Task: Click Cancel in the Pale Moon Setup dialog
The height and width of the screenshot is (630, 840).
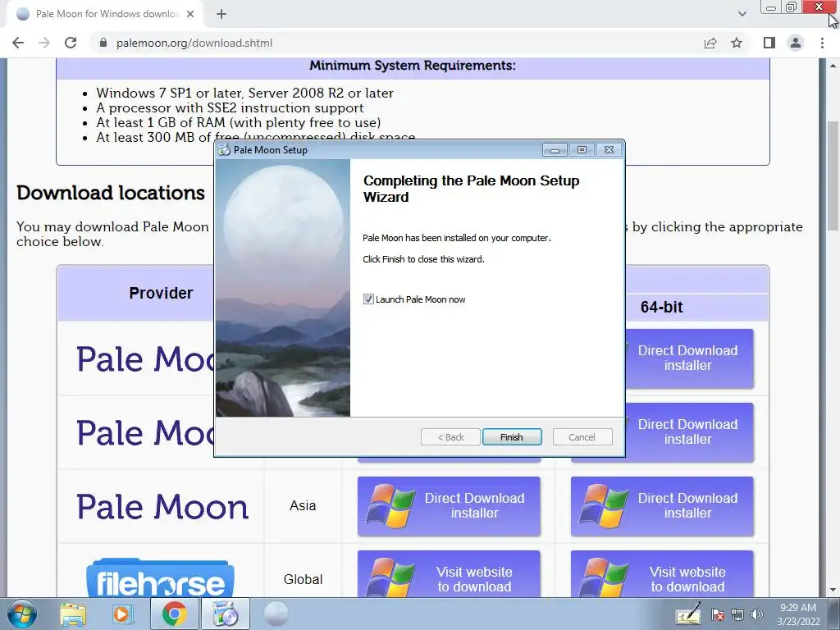Action: tap(582, 437)
